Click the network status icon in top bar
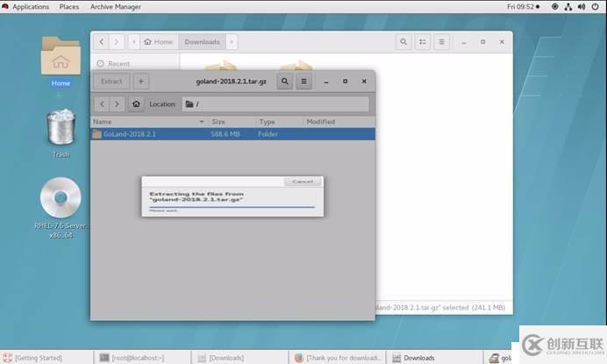Image resolution: width=607 pixels, height=364 pixels. coord(568,7)
